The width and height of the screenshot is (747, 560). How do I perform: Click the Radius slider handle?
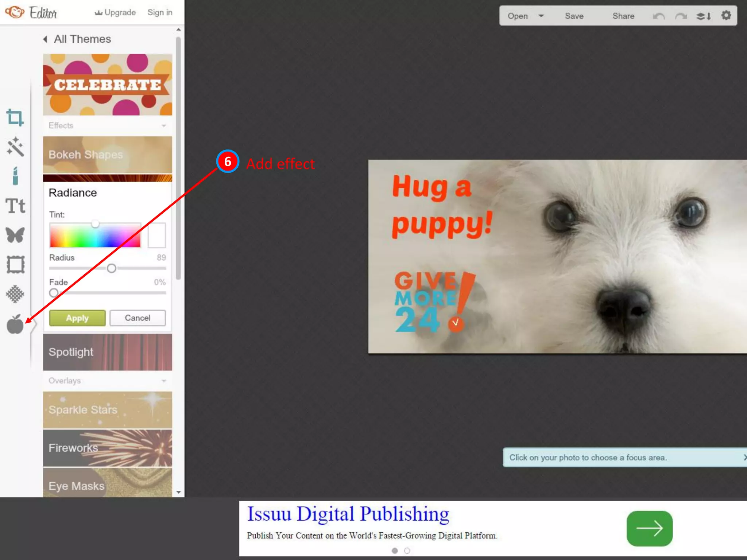112,268
